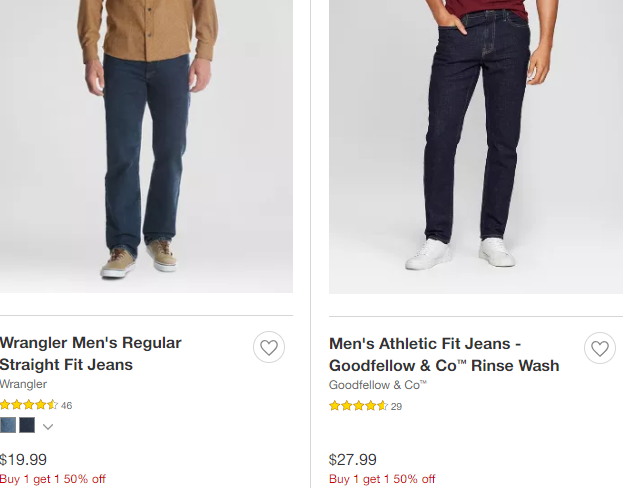This screenshot has height=488, width=623.
Task: Click the Wrangler jeans star rating
Action: tap(28, 405)
